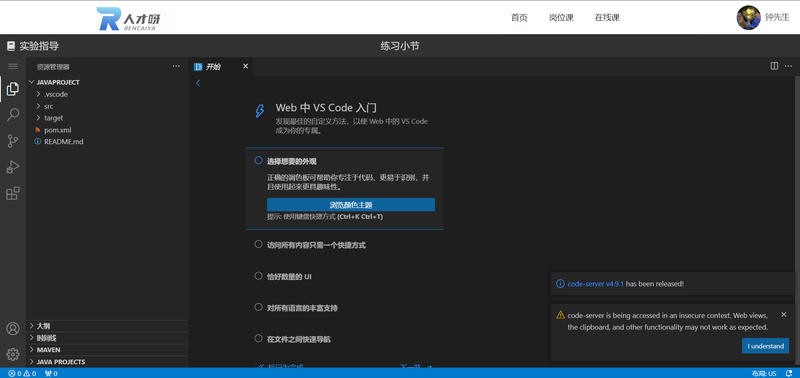Click the user avatar picture
800x378 pixels.
pos(748,17)
